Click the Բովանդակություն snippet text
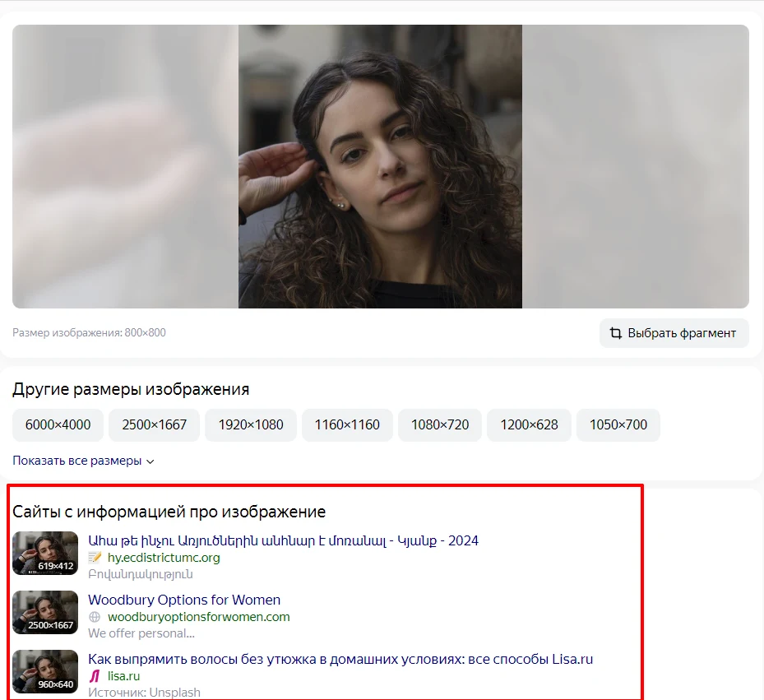 click(x=141, y=574)
